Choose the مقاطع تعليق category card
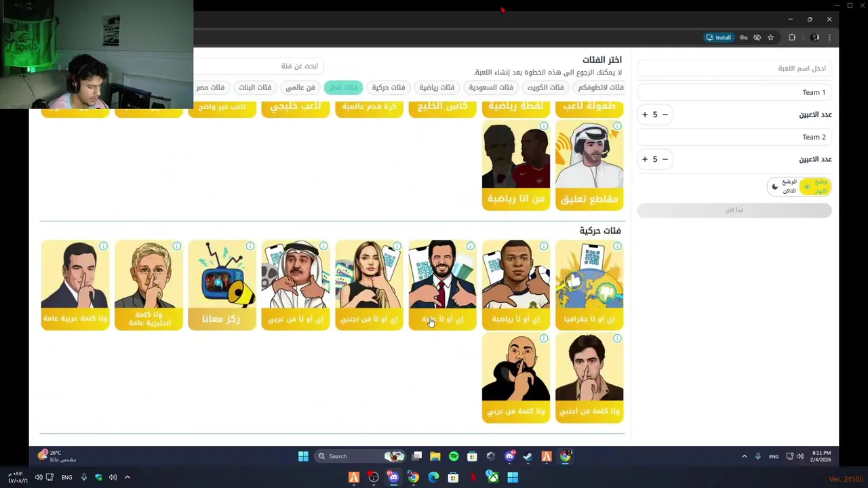This screenshot has height=488, width=868. [589, 165]
